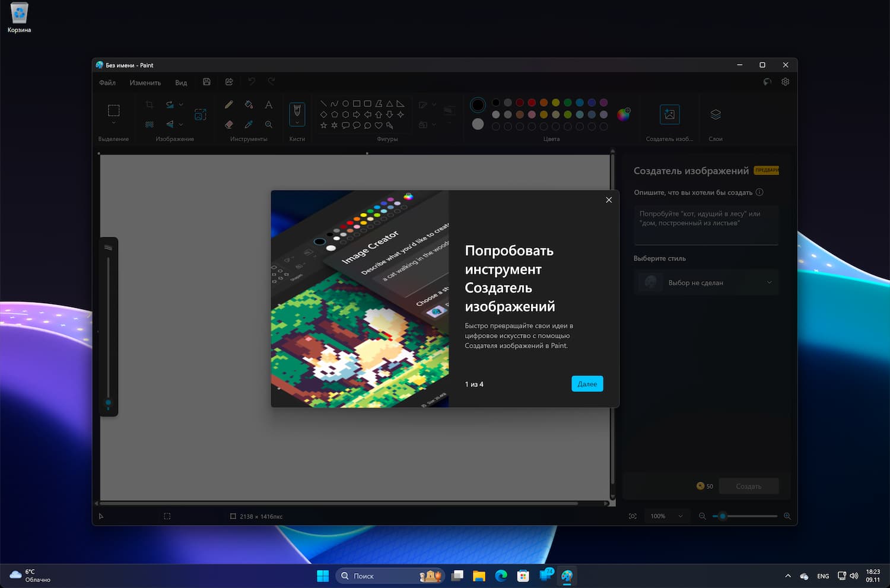890x588 pixels.
Task: Choose the curve shape
Action: 335,103
